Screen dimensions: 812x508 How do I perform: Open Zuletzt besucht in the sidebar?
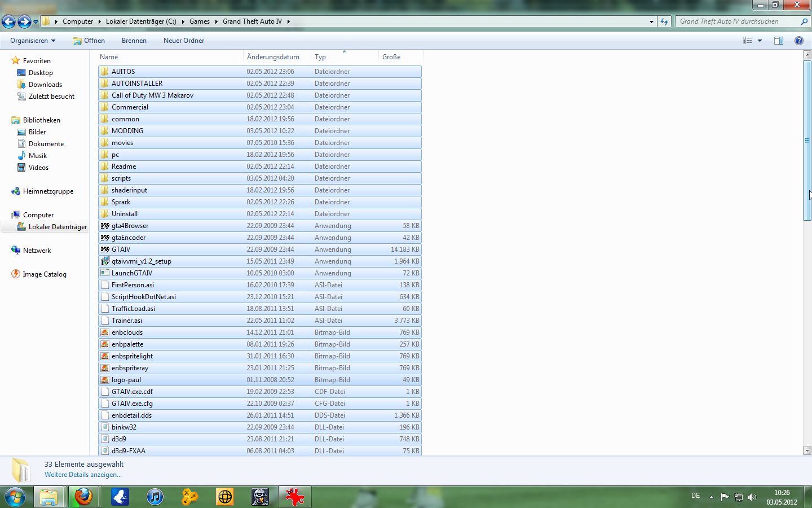51,97
